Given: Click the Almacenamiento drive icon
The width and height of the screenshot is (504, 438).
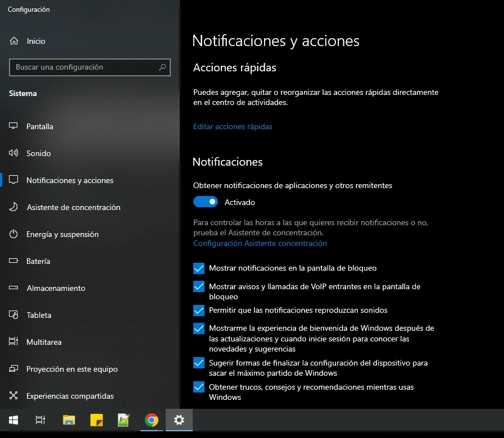Looking at the screenshot, I should 13,288.
